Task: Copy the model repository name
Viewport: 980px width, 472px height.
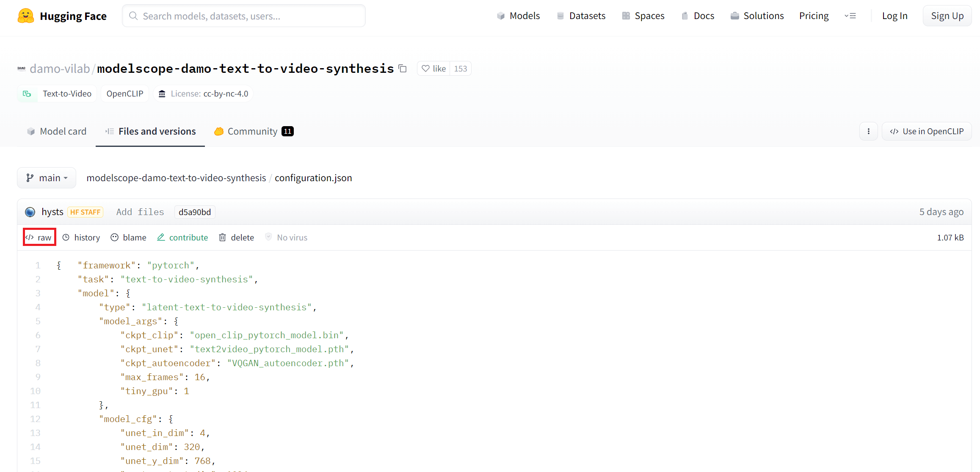Action: pyautogui.click(x=402, y=68)
